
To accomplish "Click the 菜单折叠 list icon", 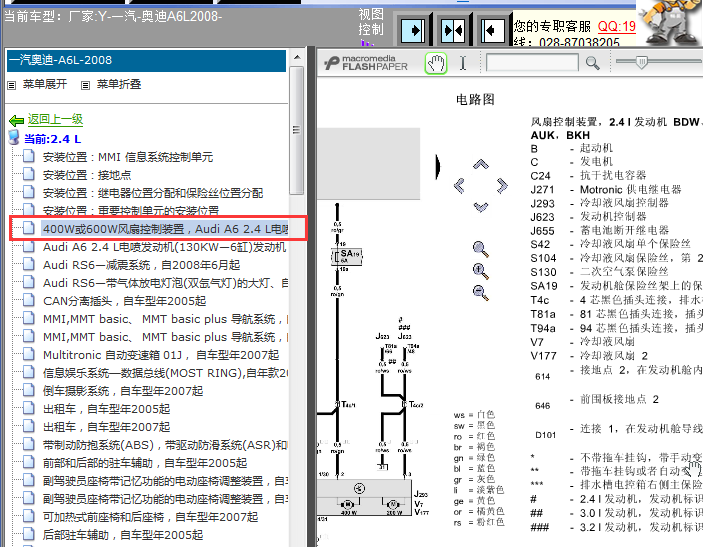I will click(x=85, y=85).
